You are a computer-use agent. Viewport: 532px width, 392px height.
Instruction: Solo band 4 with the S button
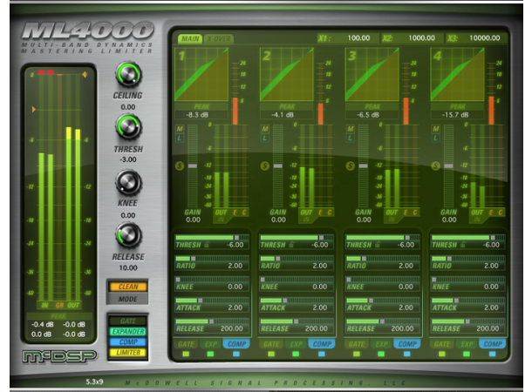tap(436, 166)
